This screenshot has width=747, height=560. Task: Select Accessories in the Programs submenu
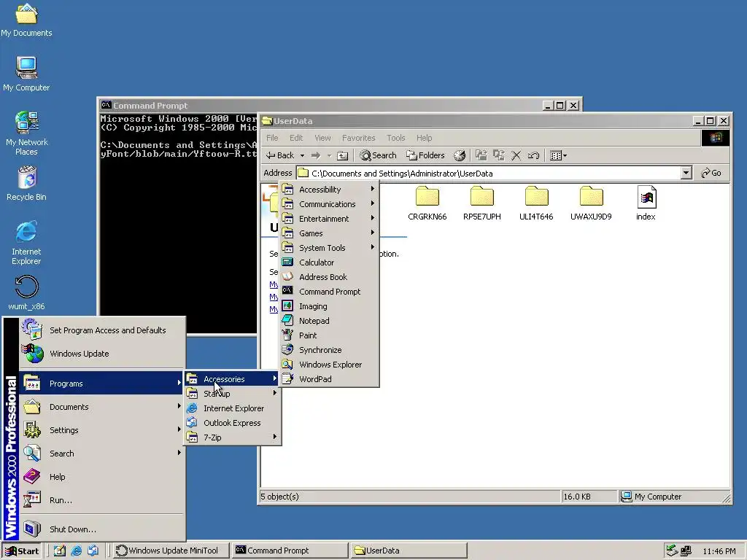coord(232,379)
